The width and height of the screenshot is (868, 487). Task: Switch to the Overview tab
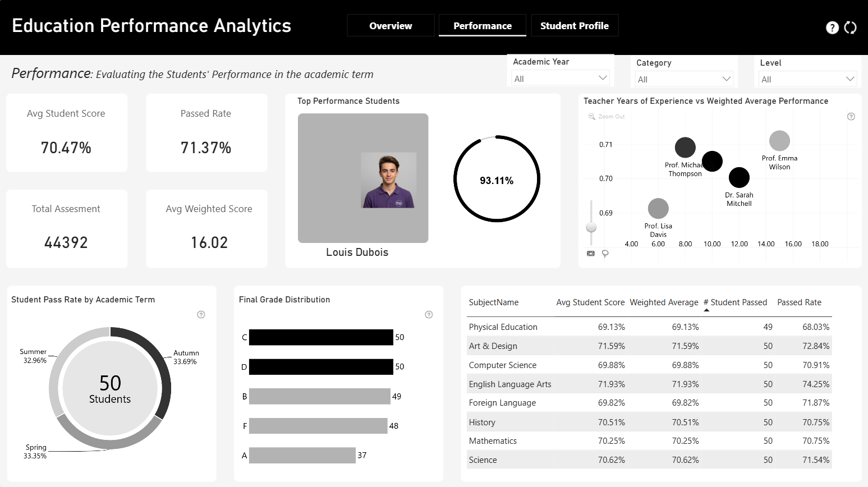point(391,26)
